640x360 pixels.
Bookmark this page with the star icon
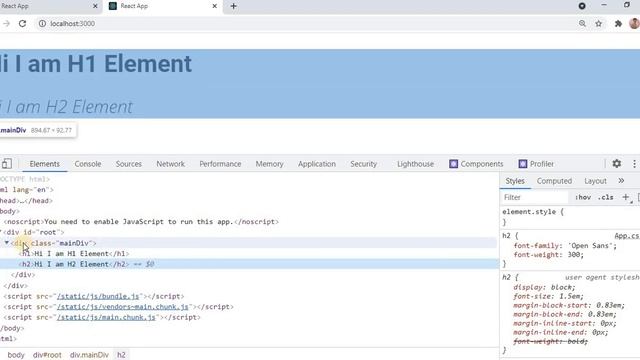pos(598,24)
